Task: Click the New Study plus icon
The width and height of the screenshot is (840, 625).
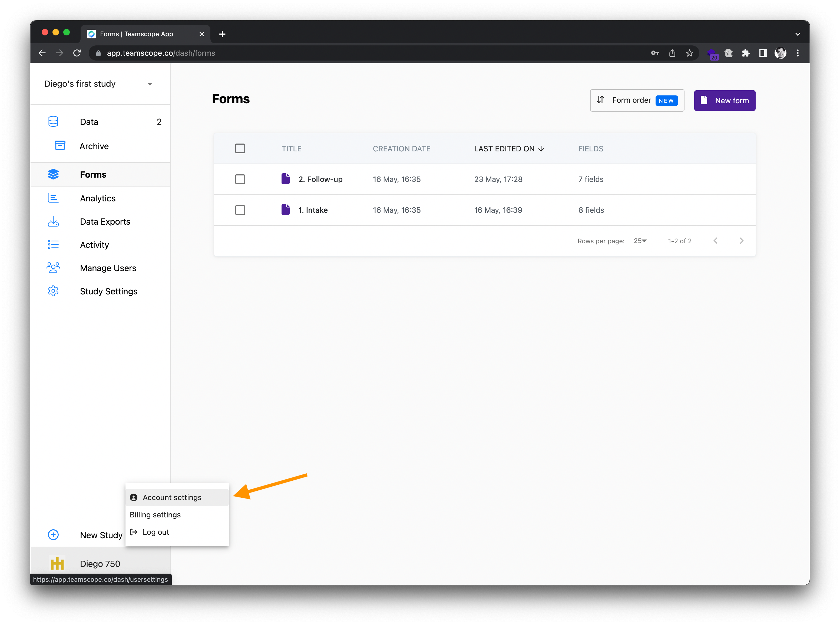Action: 53,535
